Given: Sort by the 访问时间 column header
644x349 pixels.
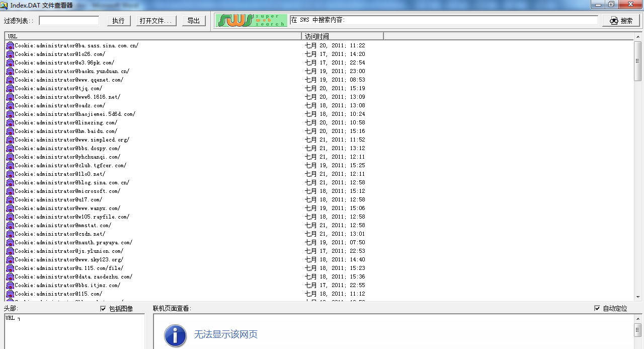Looking at the screenshot, I should point(343,36).
